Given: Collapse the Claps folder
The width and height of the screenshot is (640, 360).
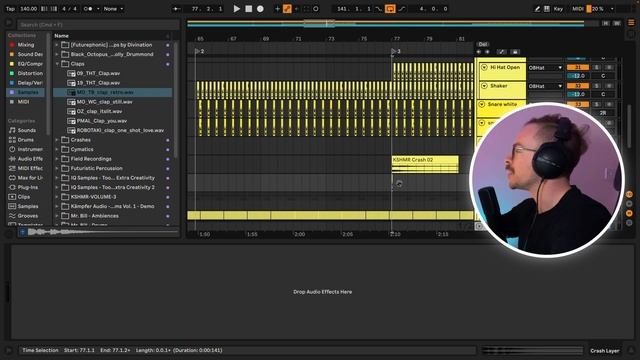Looking at the screenshot, I should pyautogui.click(x=57, y=64).
